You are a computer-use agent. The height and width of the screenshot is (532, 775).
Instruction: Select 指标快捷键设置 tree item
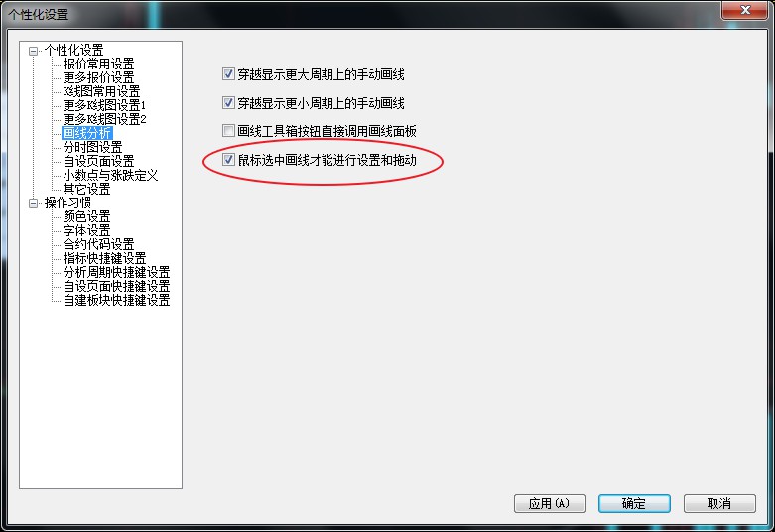[x=104, y=258]
